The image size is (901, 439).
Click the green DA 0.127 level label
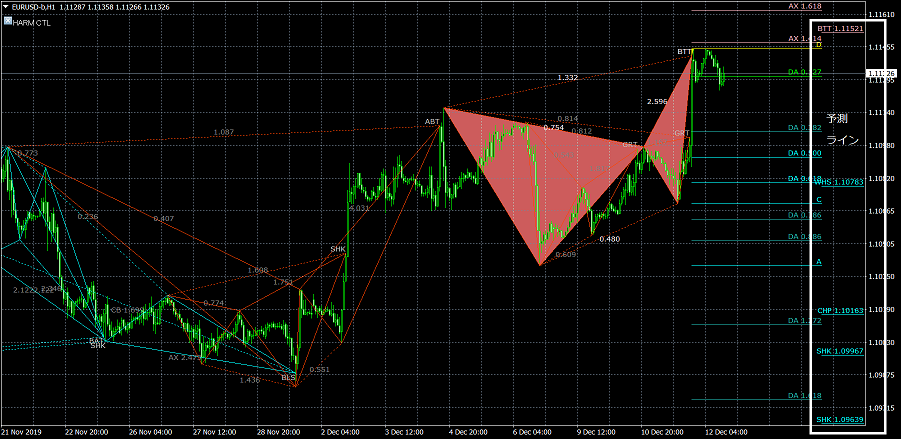(804, 72)
